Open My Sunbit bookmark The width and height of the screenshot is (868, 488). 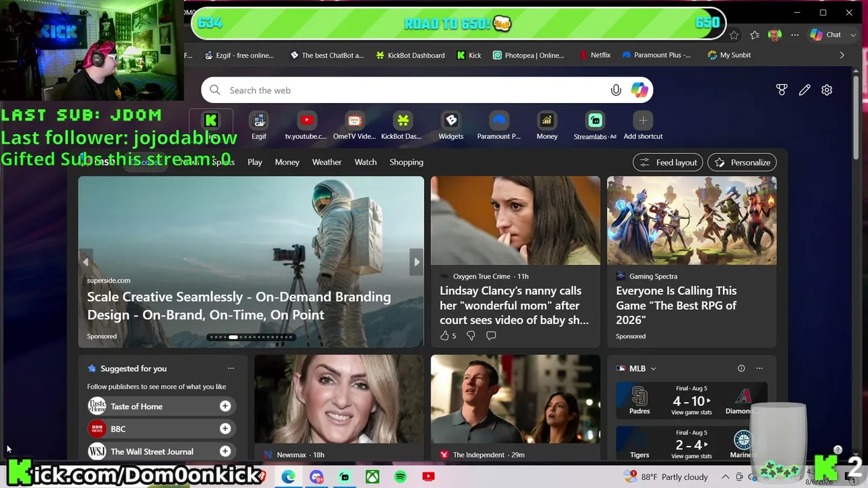click(x=729, y=55)
